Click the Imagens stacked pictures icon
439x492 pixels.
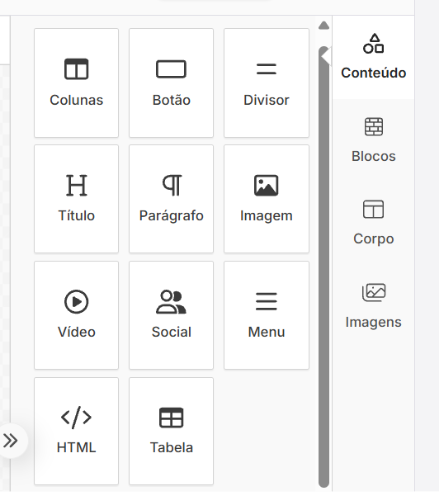(374, 292)
